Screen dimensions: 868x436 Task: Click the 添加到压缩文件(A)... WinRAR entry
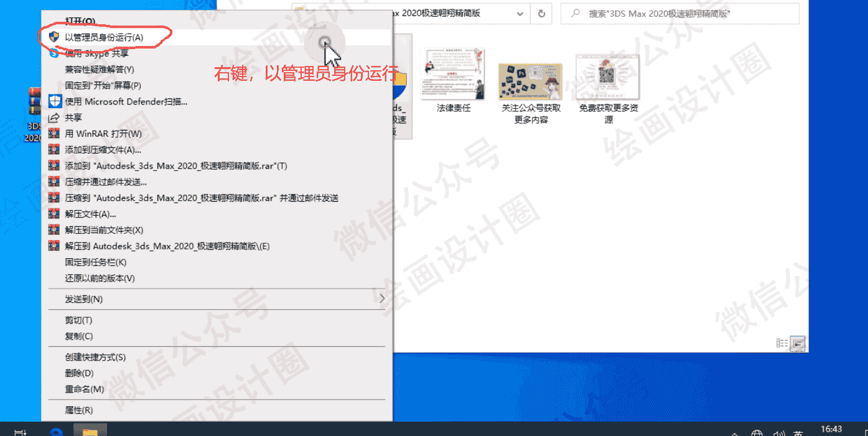[x=217, y=150]
